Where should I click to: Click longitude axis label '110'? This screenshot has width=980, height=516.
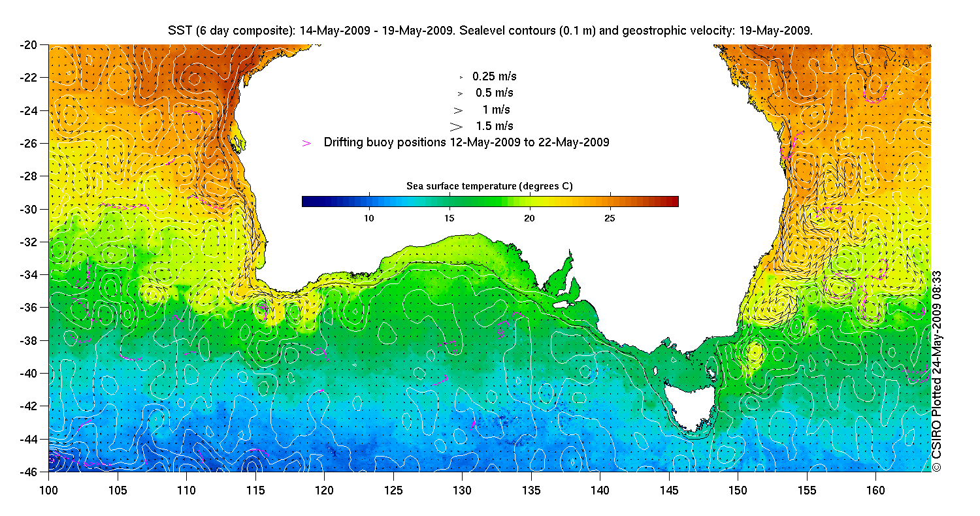point(187,491)
